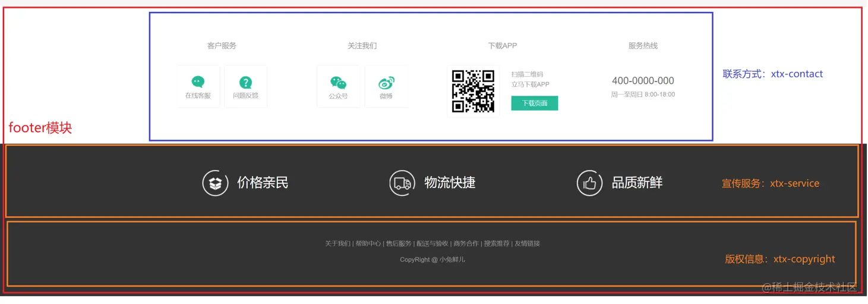The height and width of the screenshot is (304, 868).
Task: Click the hotline number 400-0000-000
Action: click(643, 81)
